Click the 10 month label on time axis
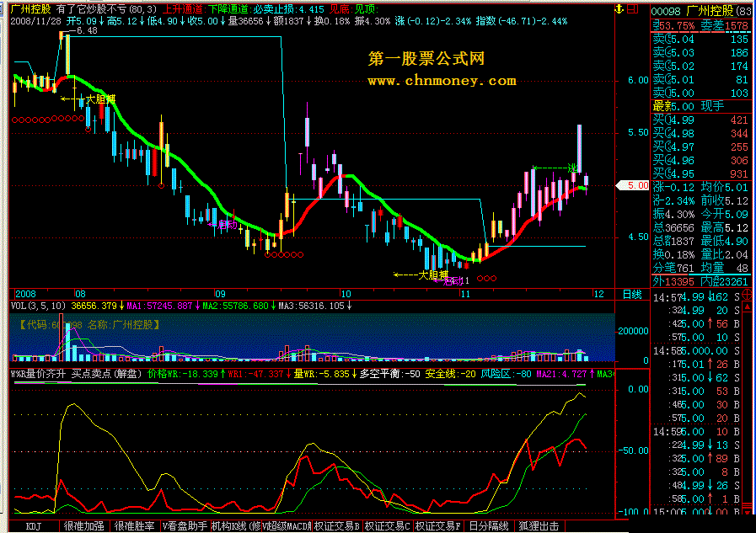Viewport: 756px width, 533px height. [346, 294]
